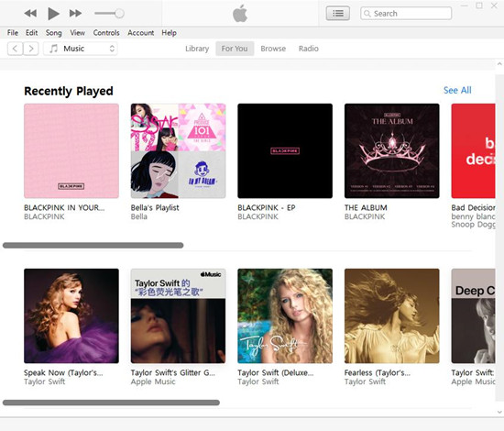
Task: Click BLACKPINK artist under THE ALBUM
Action: (365, 216)
